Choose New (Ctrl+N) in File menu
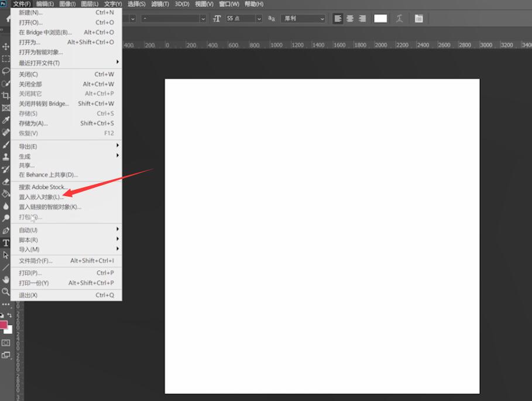This screenshot has width=532, height=401. pyautogui.click(x=67, y=12)
